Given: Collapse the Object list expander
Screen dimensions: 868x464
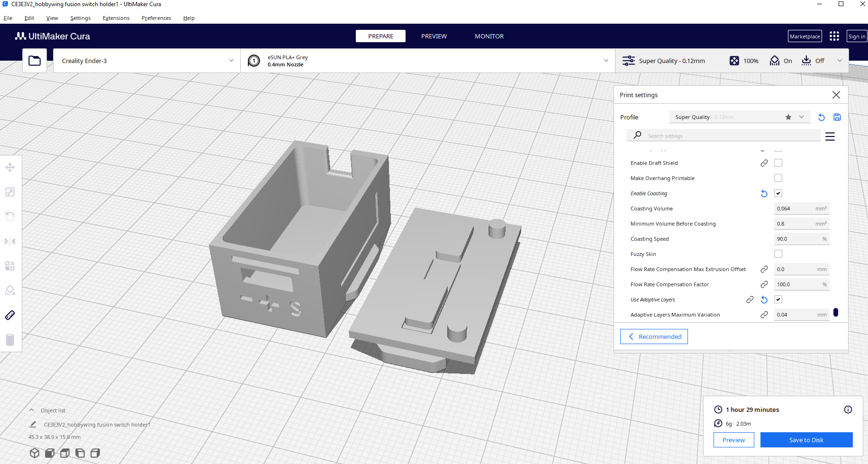Looking at the screenshot, I should 32,410.
